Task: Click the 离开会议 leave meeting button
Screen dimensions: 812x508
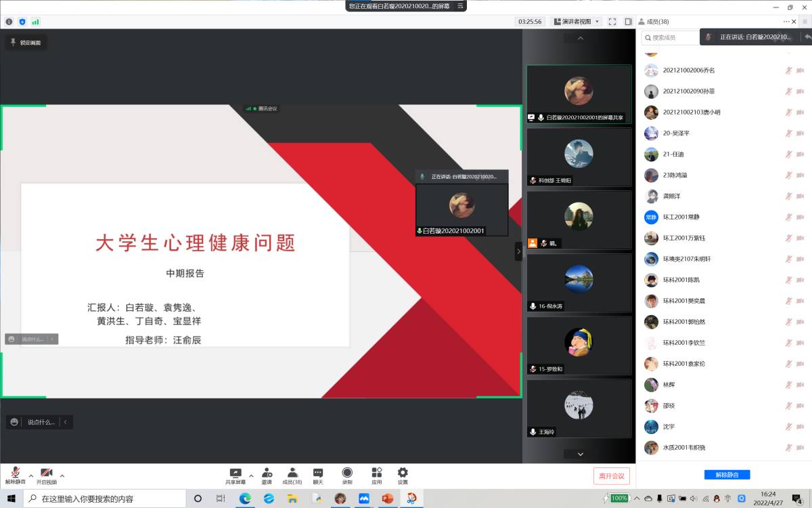Action: [x=611, y=475]
